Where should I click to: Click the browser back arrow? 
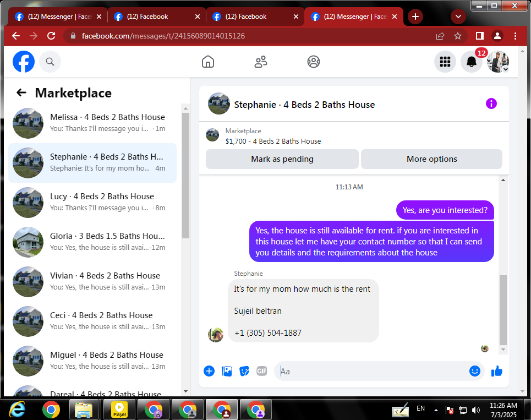[16, 36]
